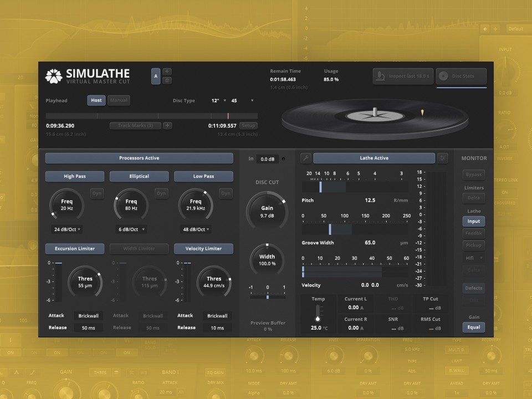Viewport: 532px width, 399px height.
Task: Toggle the Excursion Limiter
Action: click(x=75, y=249)
